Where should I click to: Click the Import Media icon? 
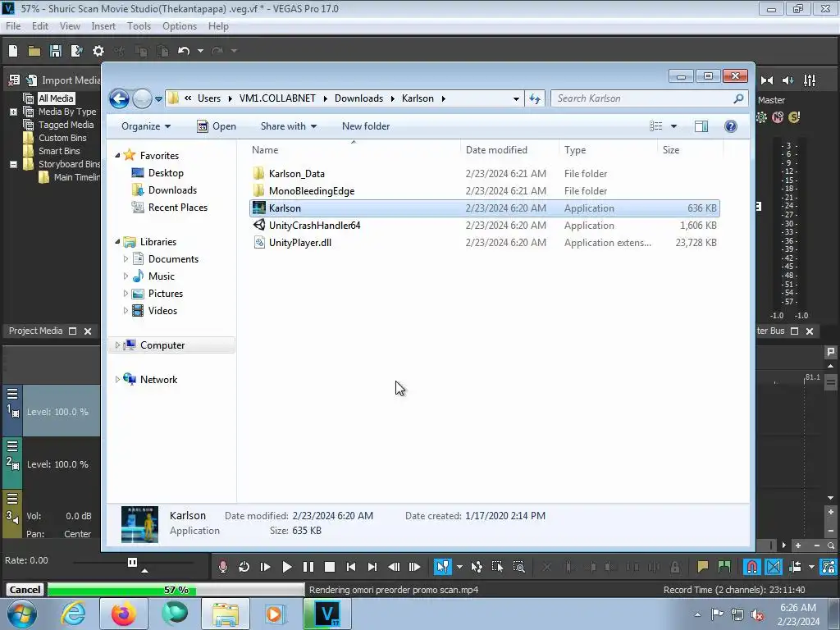(x=32, y=80)
